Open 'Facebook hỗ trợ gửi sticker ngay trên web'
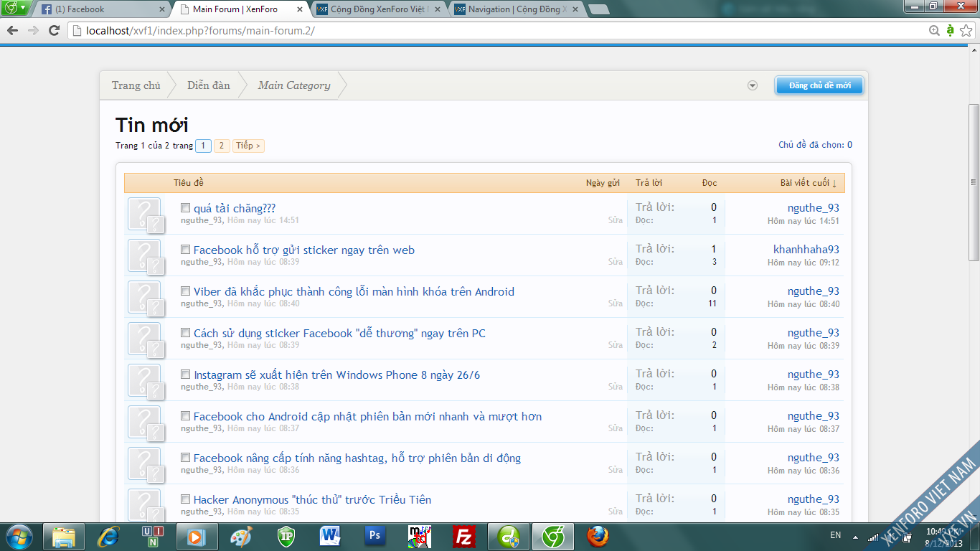 pos(304,250)
